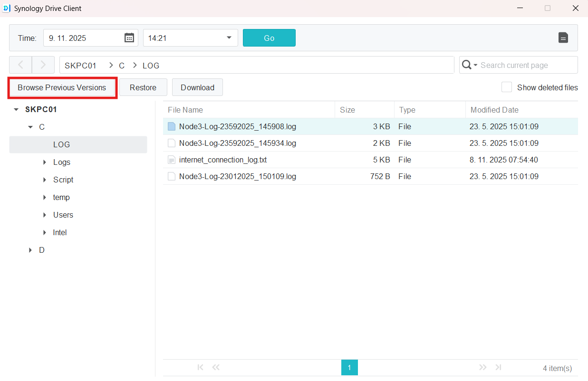The image size is (588, 381).
Task: Click the Browse Previous Versions button
Action: [62, 87]
